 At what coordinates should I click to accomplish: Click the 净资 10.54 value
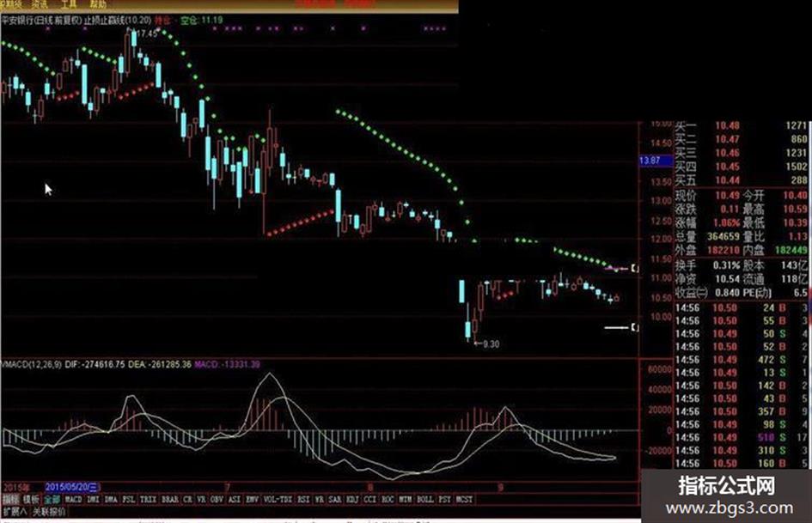pyautogui.click(x=727, y=279)
